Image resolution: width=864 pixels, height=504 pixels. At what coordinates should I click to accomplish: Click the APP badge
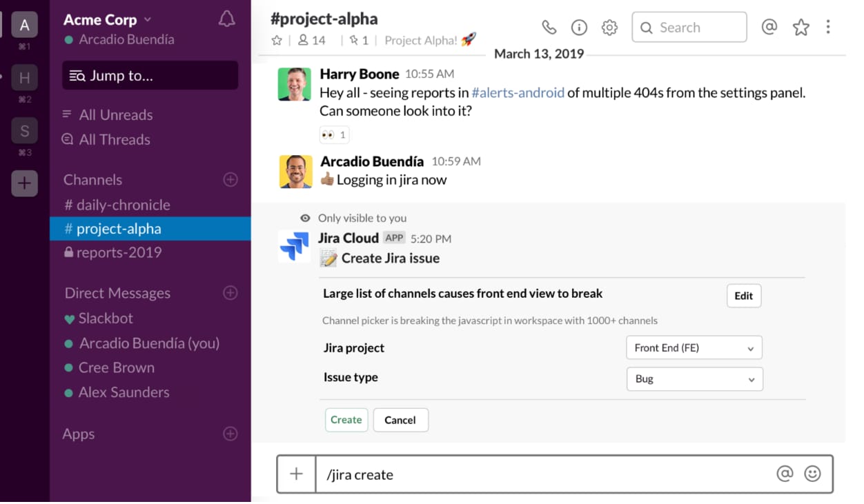[394, 238]
